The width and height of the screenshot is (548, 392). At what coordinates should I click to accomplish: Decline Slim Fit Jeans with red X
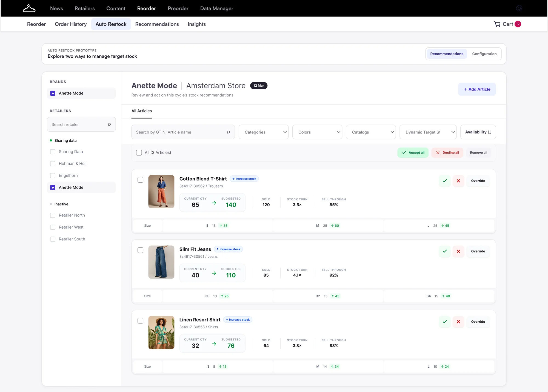tap(458, 251)
